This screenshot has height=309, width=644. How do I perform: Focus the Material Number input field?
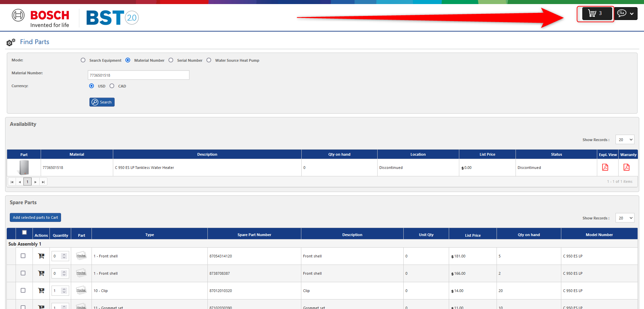(x=139, y=75)
